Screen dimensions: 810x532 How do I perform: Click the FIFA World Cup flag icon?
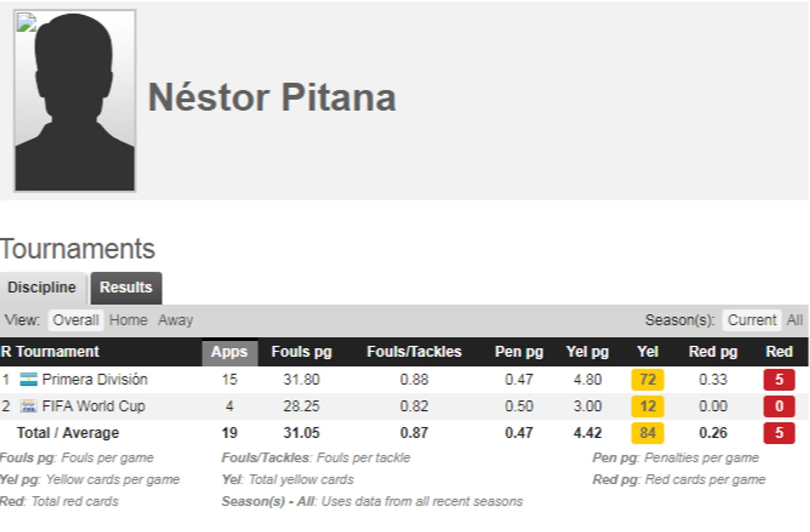28,406
